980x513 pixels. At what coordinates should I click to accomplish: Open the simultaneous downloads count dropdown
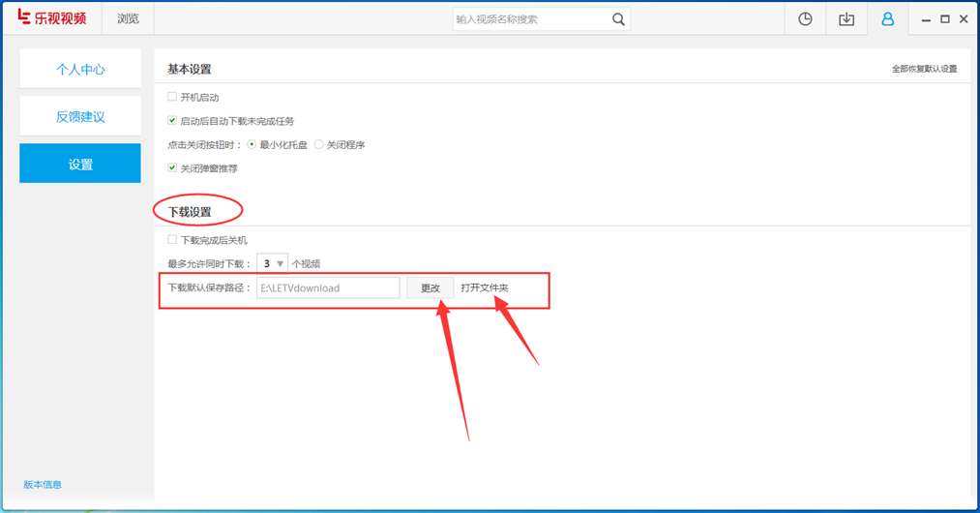(273, 263)
